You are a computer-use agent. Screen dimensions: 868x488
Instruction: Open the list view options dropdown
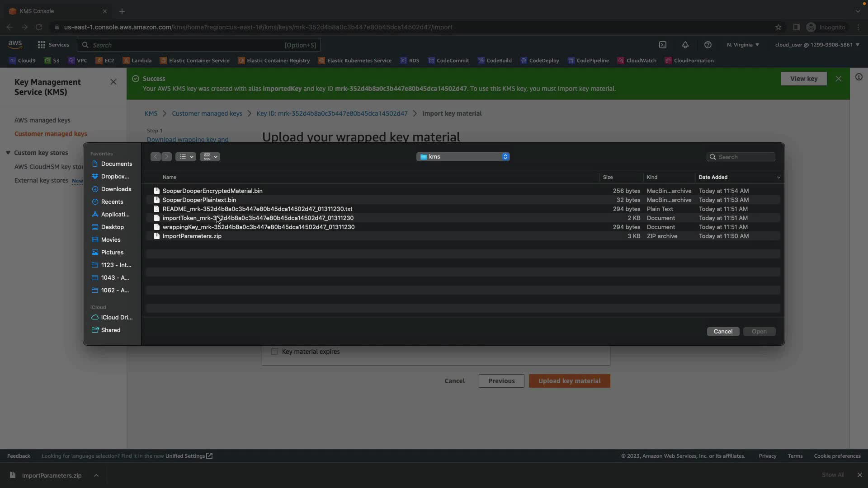tap(186, 157)
